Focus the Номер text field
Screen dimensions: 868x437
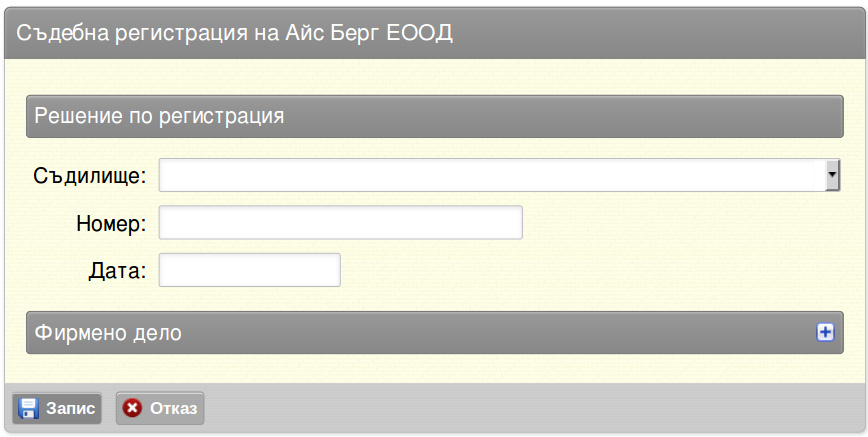pyautogui.click(x=340, y=223)
